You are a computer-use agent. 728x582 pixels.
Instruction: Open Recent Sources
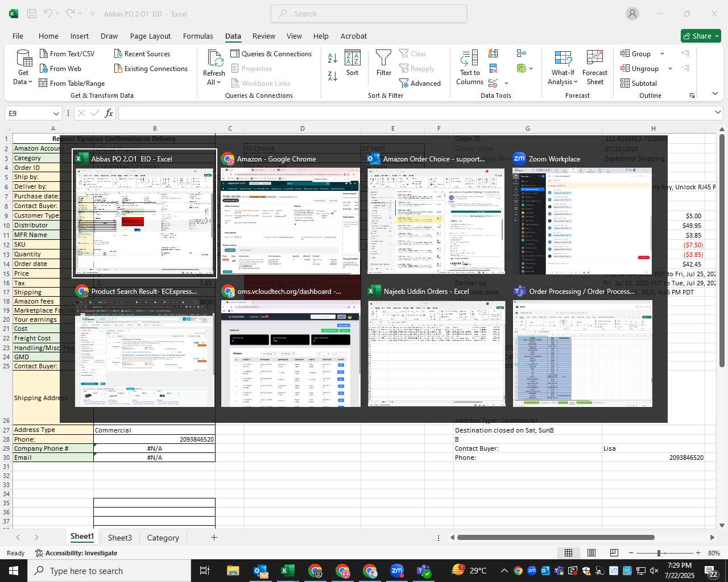142,53
